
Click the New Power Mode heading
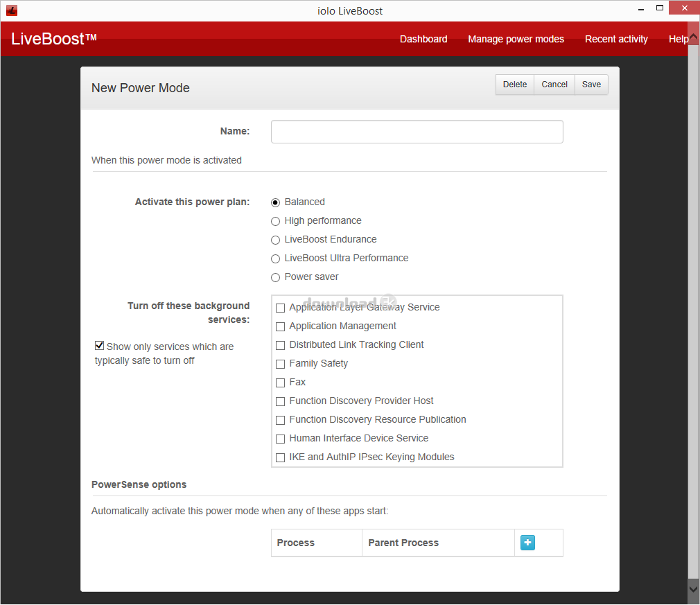[141, 88]
